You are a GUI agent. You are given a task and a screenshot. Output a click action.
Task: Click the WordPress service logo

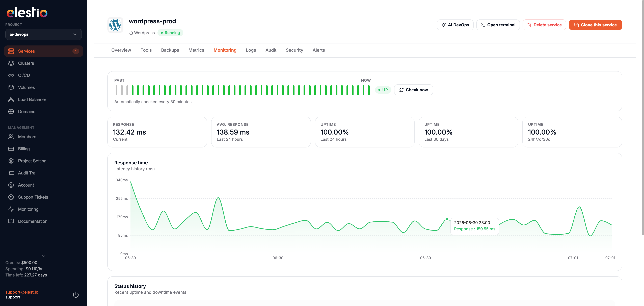[116, 25]
